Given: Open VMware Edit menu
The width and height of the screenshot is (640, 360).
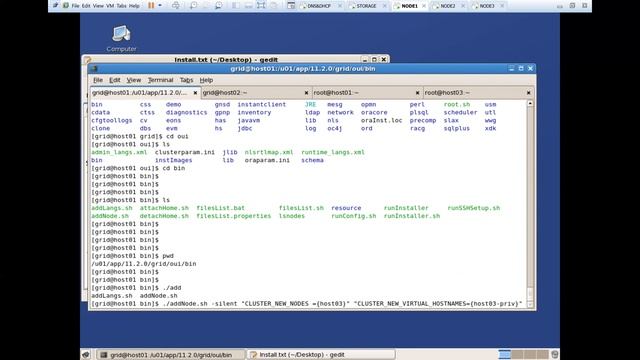Looking at the screenshot, I should pyautogui.click(x=86, y=6).
